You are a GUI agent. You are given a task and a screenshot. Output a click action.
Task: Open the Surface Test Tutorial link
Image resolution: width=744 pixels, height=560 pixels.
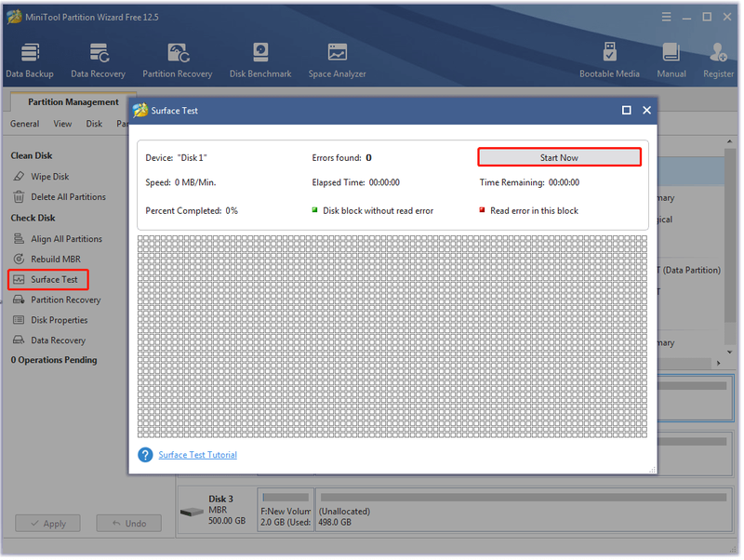197,455
